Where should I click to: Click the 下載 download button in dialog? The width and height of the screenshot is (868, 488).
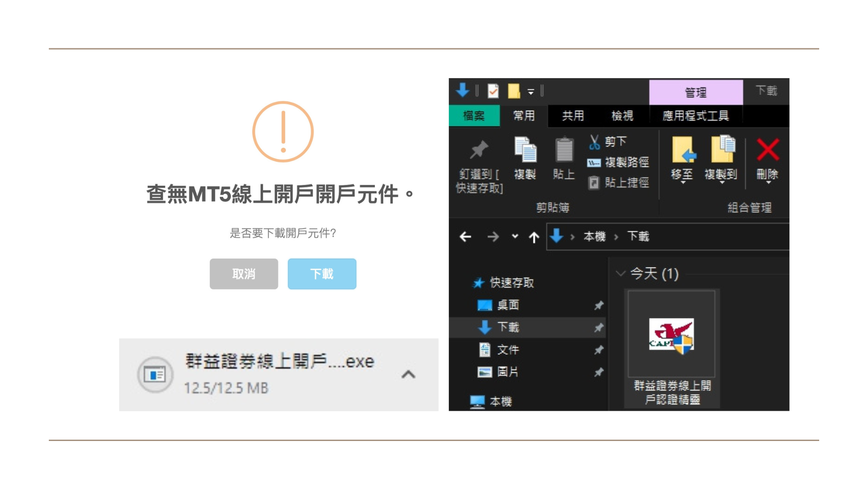322,274
